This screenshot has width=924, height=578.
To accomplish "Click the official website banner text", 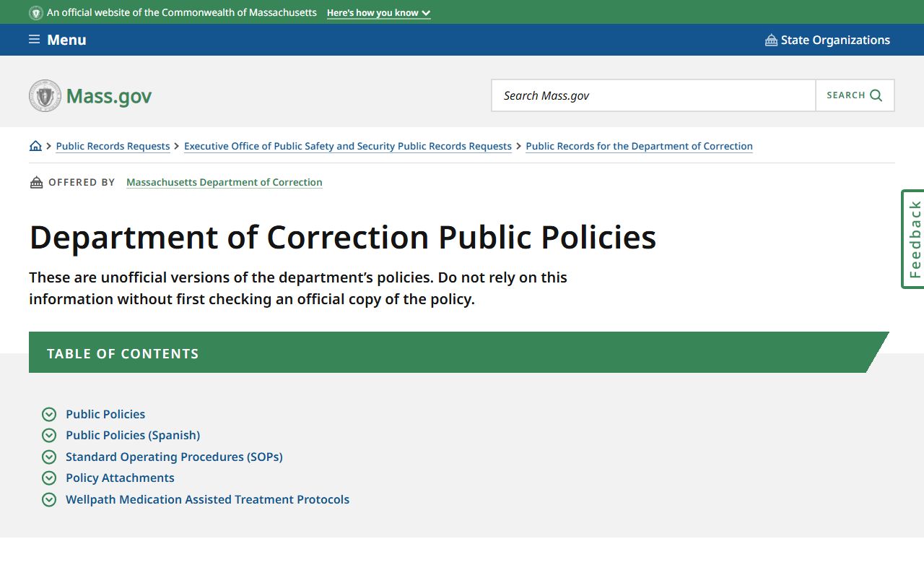I will pyautogui.click(x=182, y=13).
